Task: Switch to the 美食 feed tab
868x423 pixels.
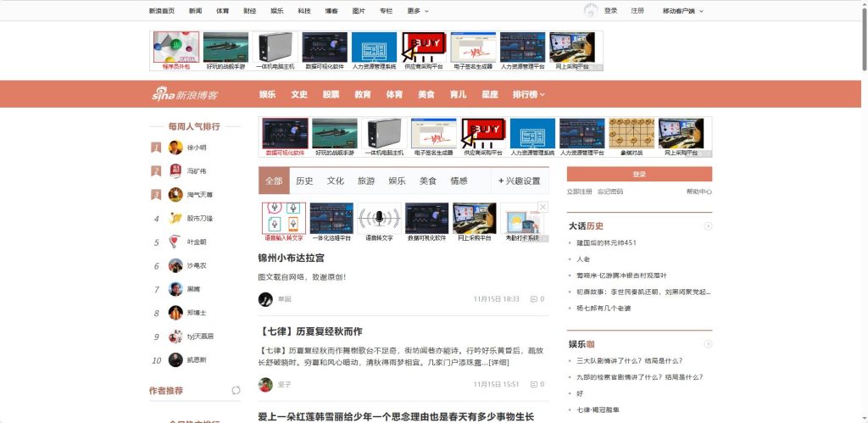Action: (x=428, y=181)
